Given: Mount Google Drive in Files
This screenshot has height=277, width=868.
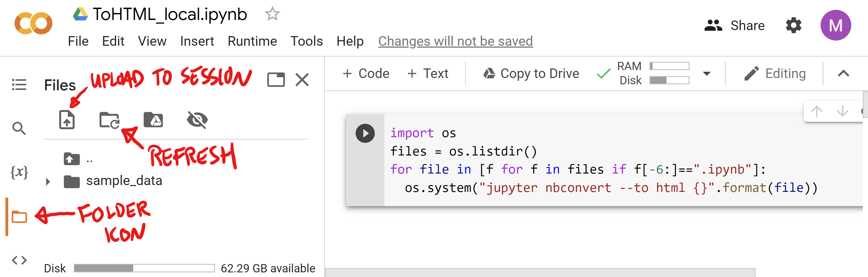Looking at the screenshot, I should pyautogui.click(x=153, y=120).
